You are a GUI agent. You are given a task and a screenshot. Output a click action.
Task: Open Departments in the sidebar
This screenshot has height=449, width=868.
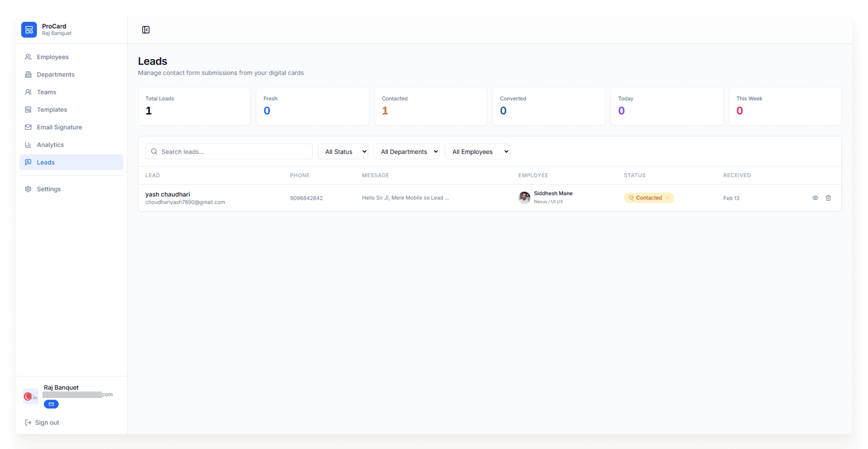point(72,75)
